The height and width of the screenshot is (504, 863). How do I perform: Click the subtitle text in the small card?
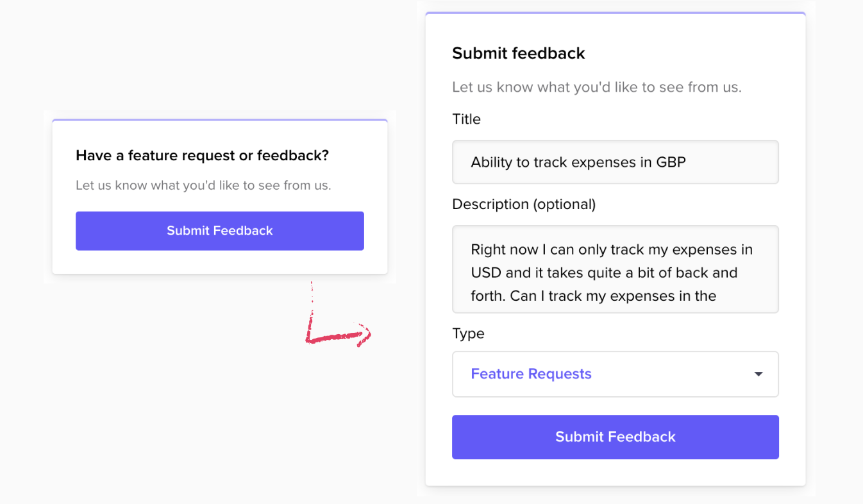tap(203, 186)
